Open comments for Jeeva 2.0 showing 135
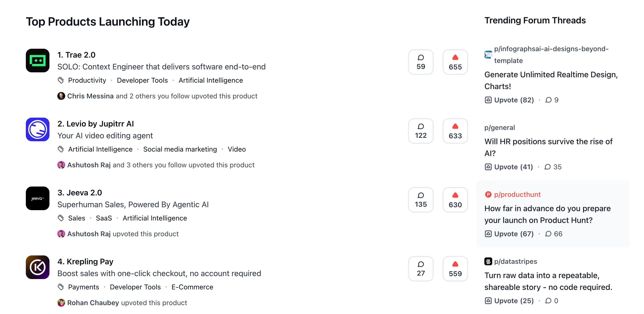The width and height of the screenshot is (644, 314). 421,200
